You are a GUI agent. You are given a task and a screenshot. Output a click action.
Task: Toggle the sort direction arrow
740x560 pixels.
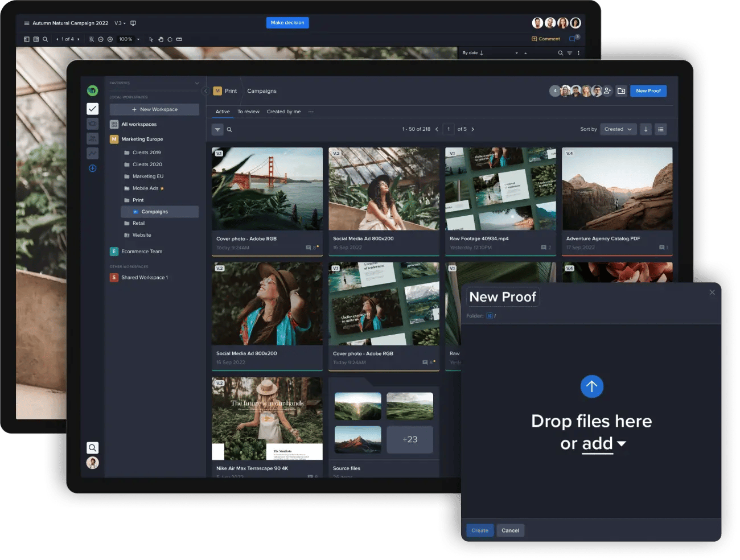[646, 129]
